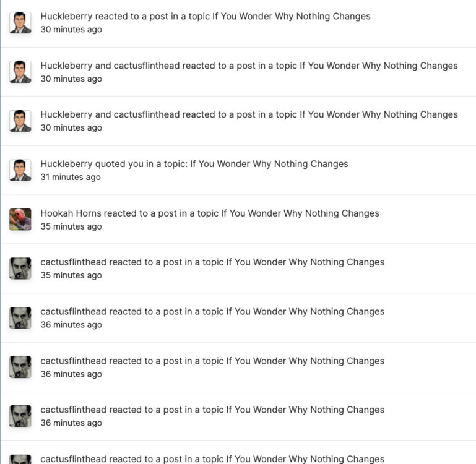Screen dimensions: 476x464
Task: Open the partially visible cactusflinthead notification without timestamp
Action: point(212,459)
